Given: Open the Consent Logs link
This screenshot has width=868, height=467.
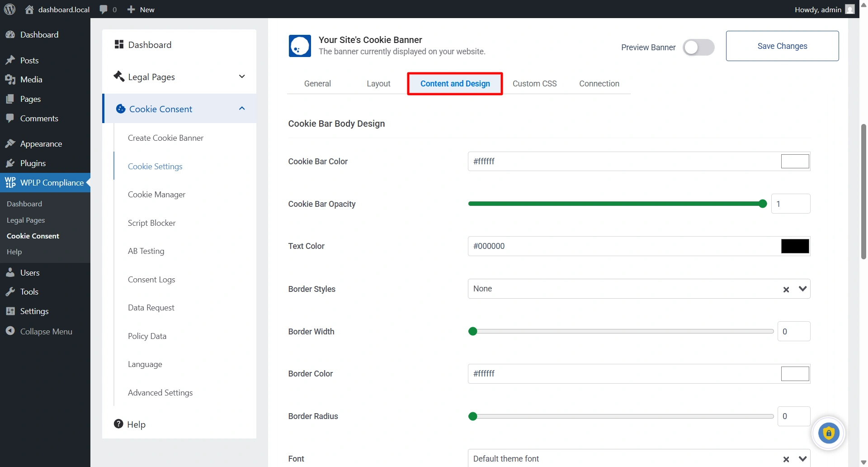Looking at the screenshot, I should pos(151,280).
